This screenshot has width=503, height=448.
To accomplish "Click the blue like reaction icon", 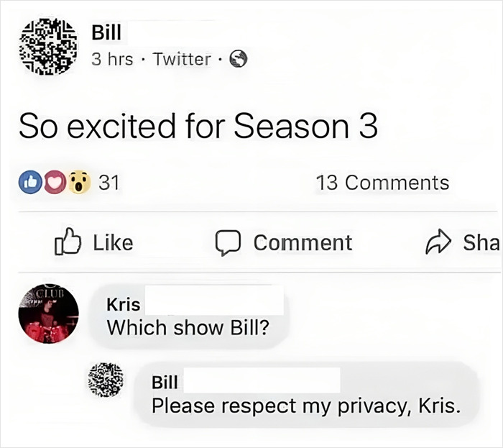I will point(30,182).
